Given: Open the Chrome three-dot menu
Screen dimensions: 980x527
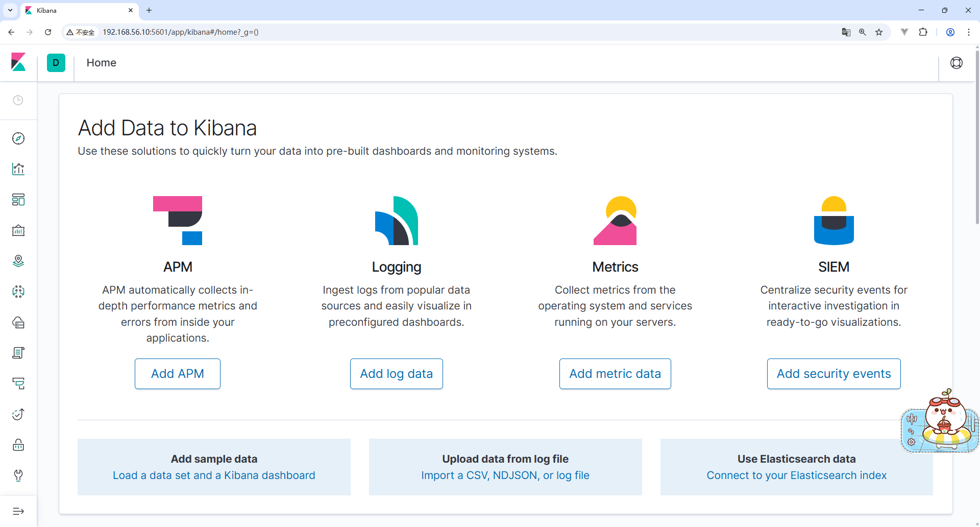Looking at the screenshot, I should (969, 32).
